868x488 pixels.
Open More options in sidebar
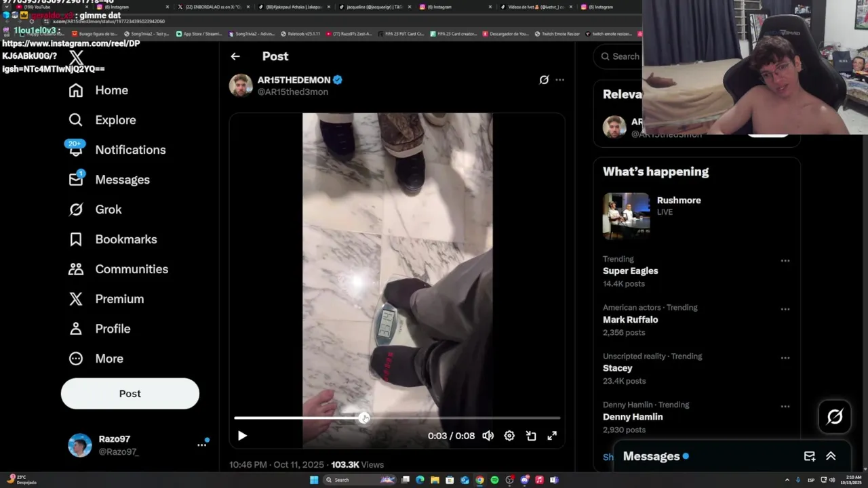pyautogui.click(x=96, y=359)
